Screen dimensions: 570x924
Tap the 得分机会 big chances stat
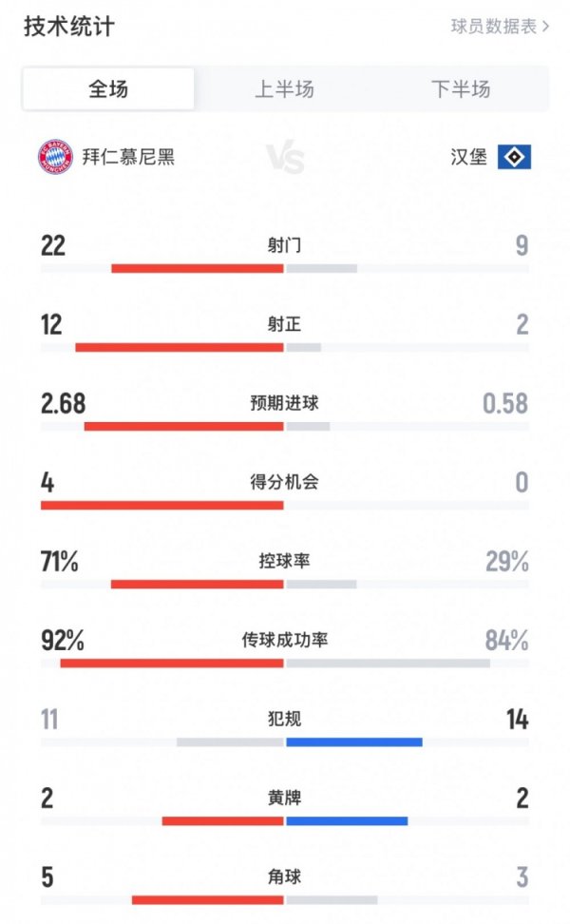pyautogui.click(x=285, y=483)
